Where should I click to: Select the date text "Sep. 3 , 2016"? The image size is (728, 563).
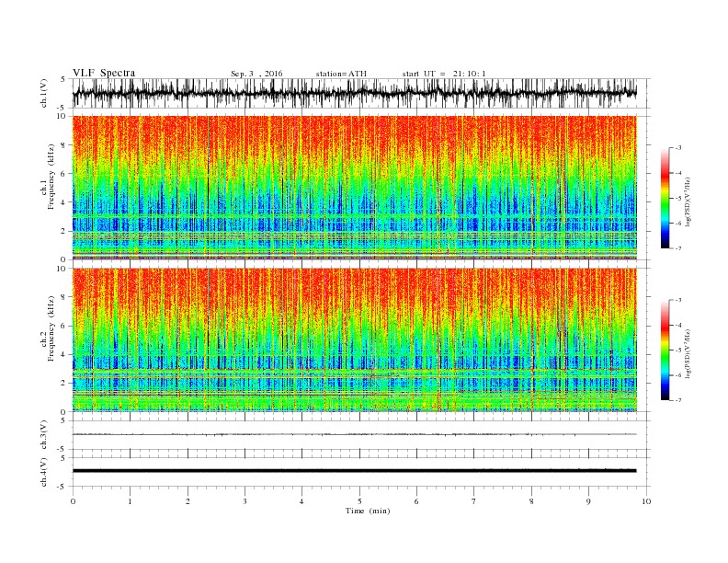(256, 74)
